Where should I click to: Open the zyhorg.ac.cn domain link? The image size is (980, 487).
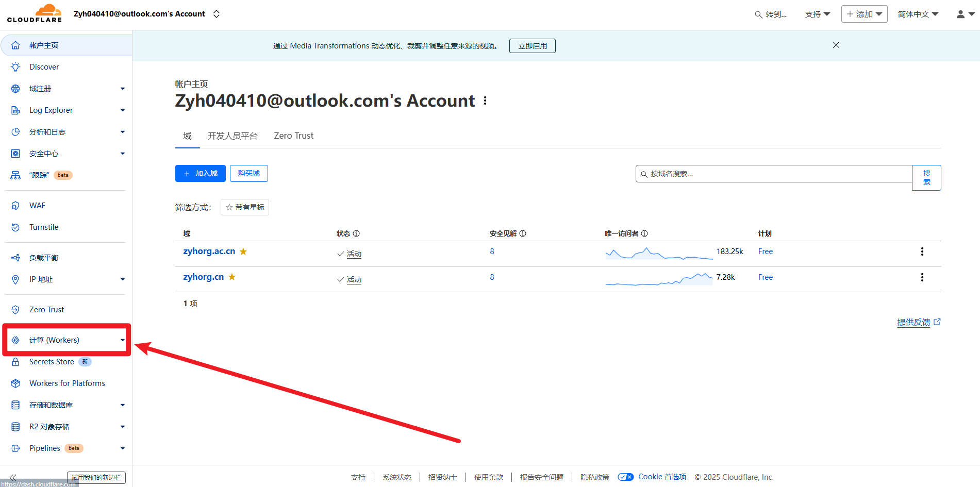(209, 251)
